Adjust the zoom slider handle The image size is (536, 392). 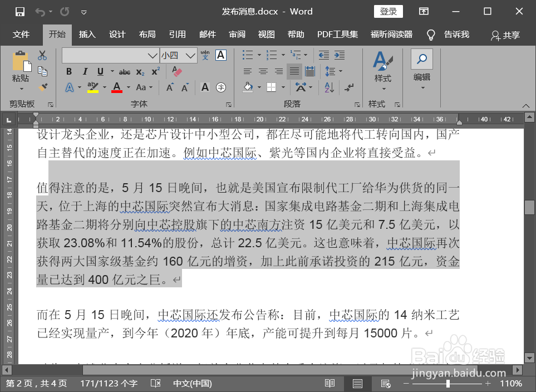pos(448,384)
